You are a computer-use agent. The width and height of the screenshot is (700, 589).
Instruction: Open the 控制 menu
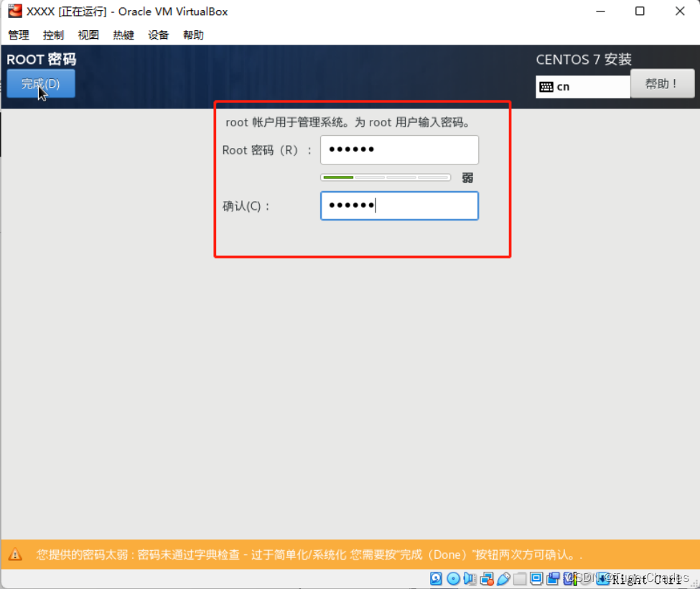coord(53,34)
